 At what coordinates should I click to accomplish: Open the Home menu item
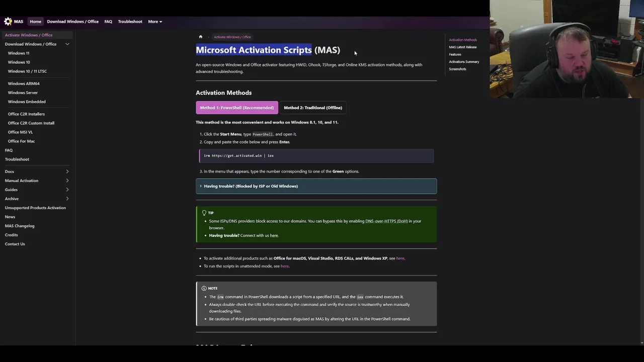tap(35, 22)
